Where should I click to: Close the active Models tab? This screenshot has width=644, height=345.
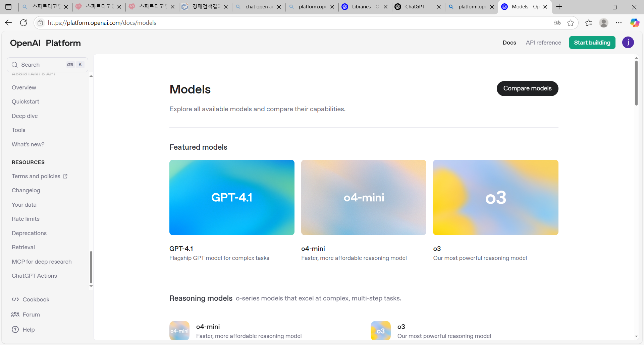coord(545,7)
